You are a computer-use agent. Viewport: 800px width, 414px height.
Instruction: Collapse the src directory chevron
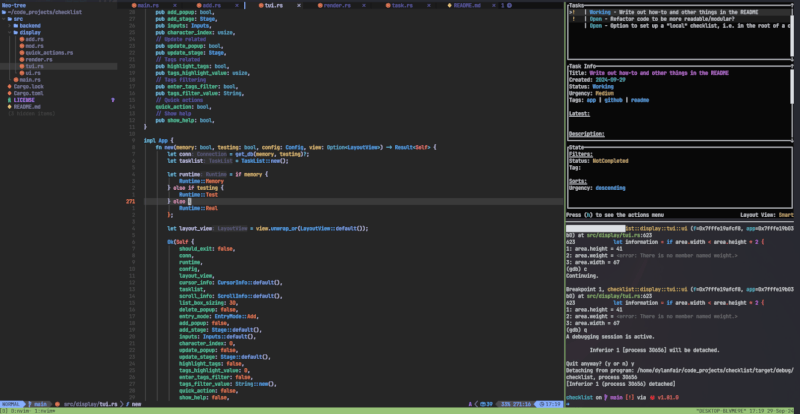coord(4,19)
